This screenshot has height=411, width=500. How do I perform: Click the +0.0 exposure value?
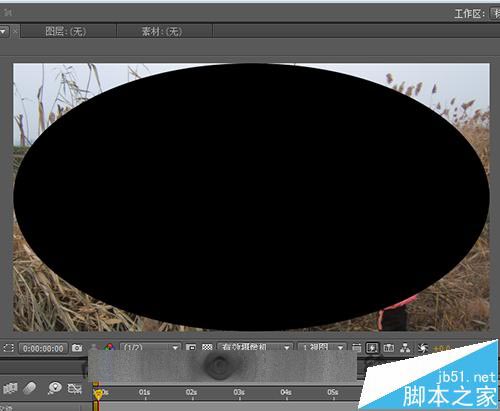[441, 348]
